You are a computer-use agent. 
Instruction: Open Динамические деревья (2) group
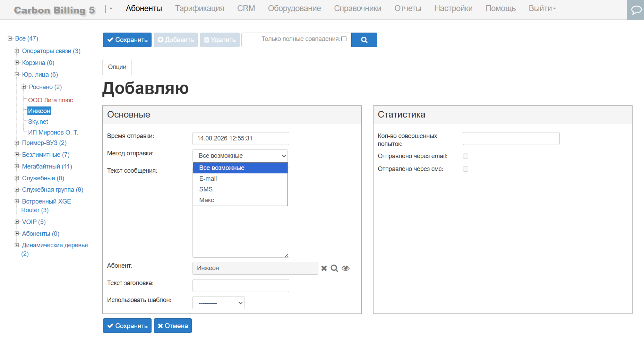54,249
